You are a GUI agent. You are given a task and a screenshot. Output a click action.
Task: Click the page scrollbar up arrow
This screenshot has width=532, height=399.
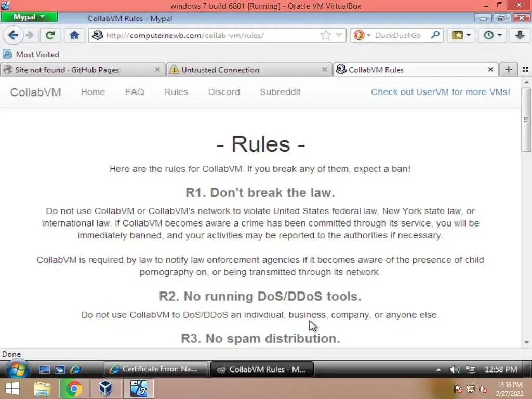pyautogui.click(x=526, y=82)
